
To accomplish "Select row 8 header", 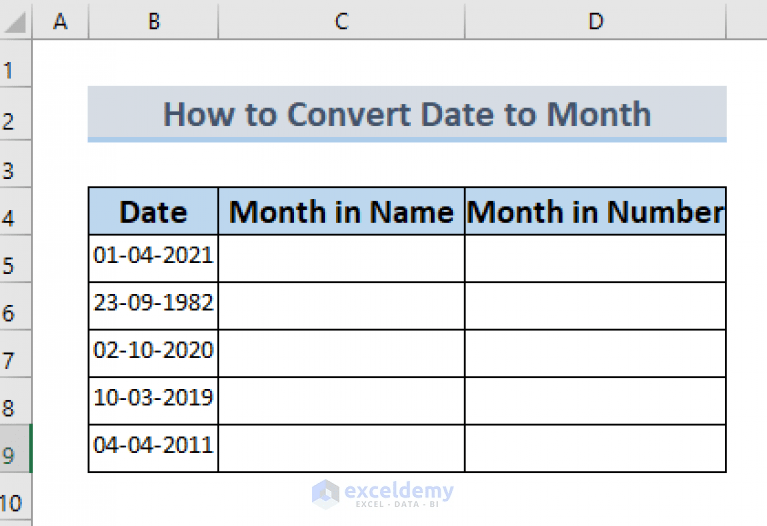I will coord(16,401).
